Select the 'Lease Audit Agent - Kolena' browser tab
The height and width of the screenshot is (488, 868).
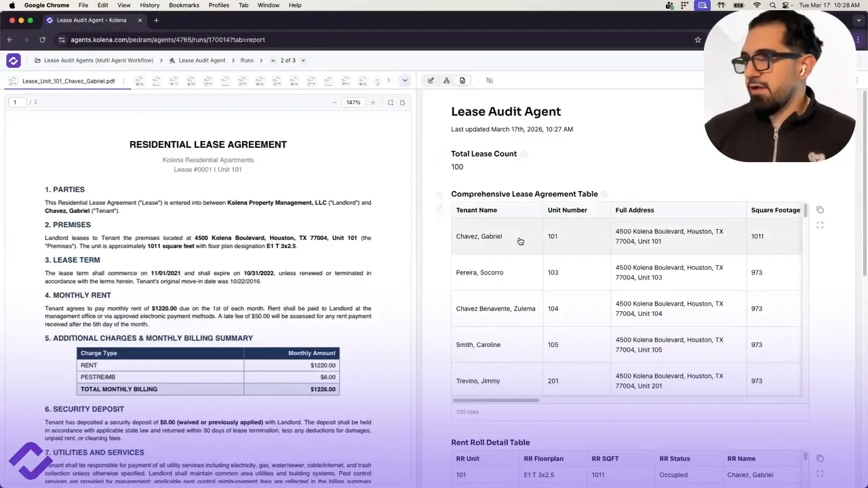[x=92, y=20]
